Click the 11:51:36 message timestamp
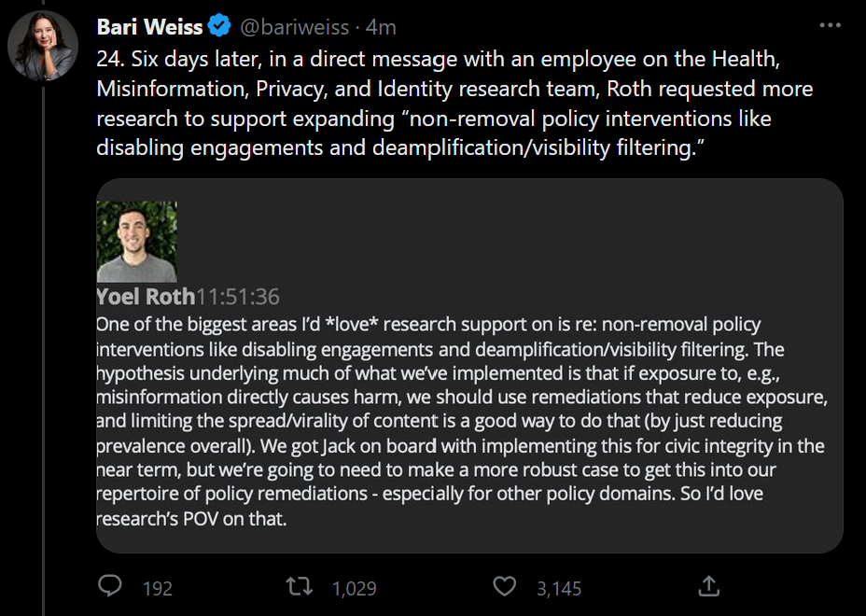 click(239, 298)
